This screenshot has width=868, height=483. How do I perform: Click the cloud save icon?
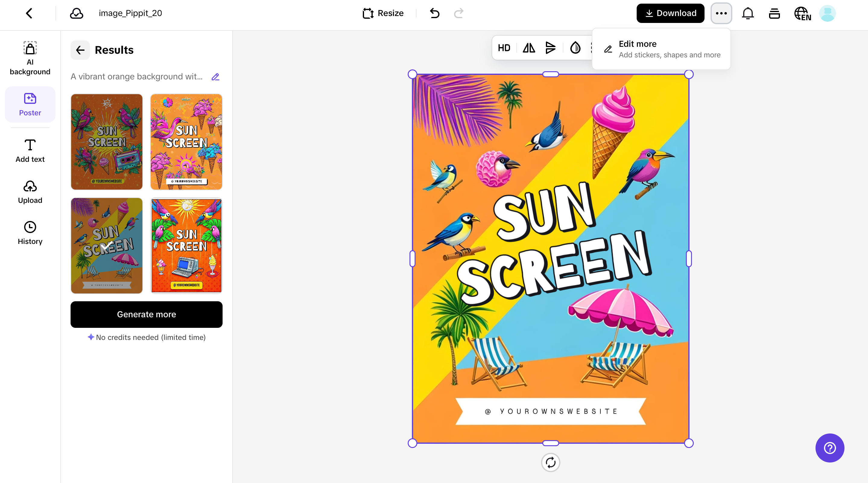tap(77, 13)
